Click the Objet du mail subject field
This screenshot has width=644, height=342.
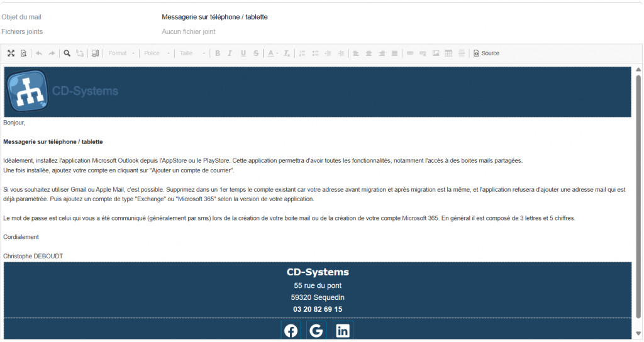point(215,17)
